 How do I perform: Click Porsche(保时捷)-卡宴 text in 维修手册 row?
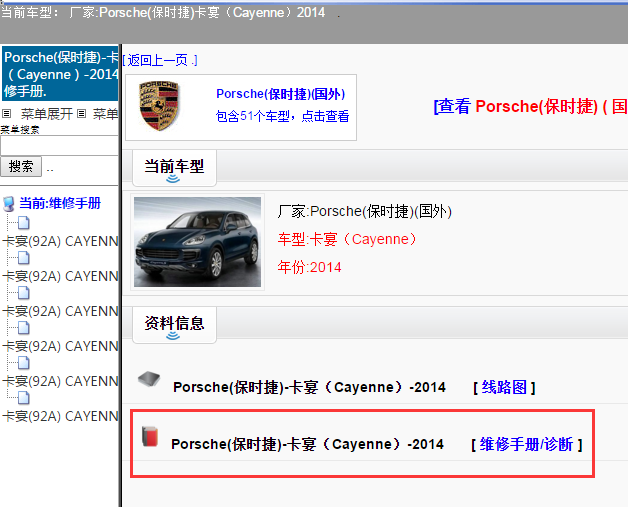307,445
